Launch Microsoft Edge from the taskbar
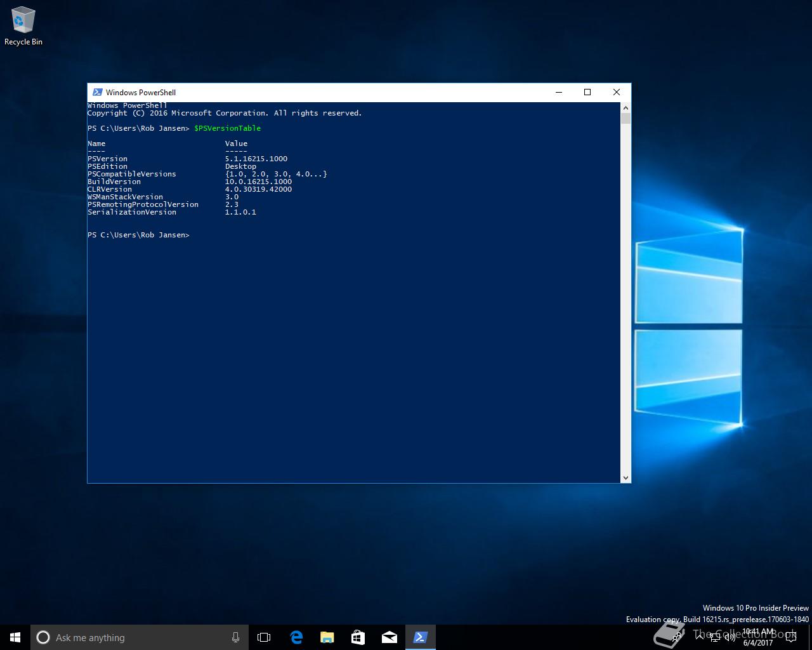 296,637
